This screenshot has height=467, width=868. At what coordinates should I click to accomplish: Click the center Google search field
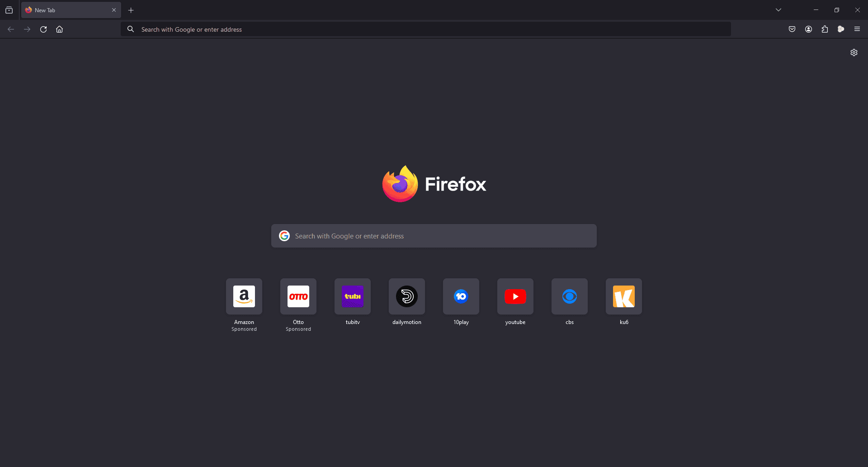point(434,236)
